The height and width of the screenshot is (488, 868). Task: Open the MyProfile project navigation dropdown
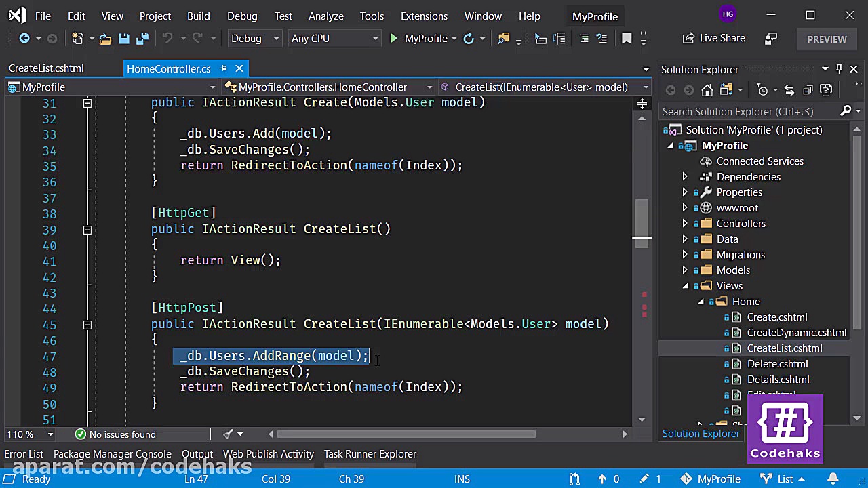[111, 87]
